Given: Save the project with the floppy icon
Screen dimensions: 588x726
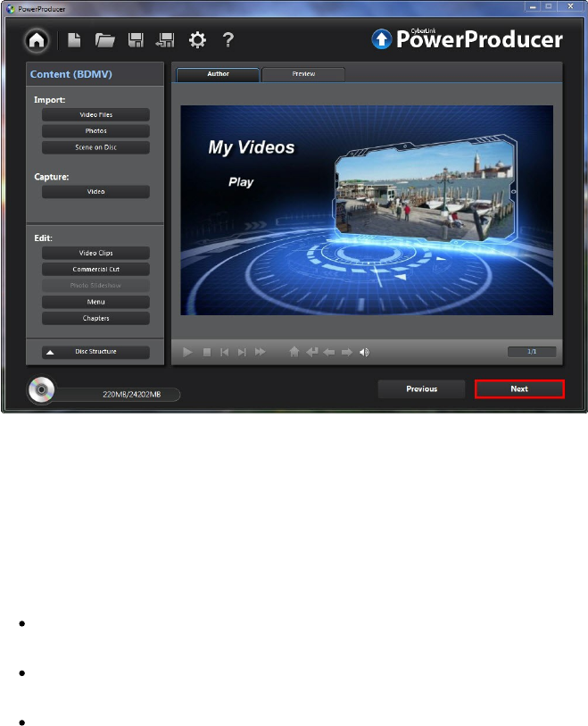Looking at the screenshot, I should tap(136, 40).
